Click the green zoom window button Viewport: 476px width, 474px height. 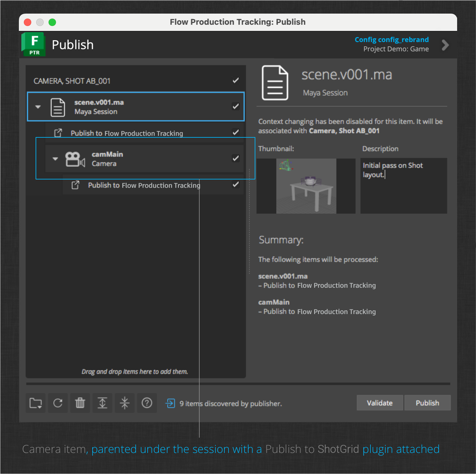click(52, 22)
